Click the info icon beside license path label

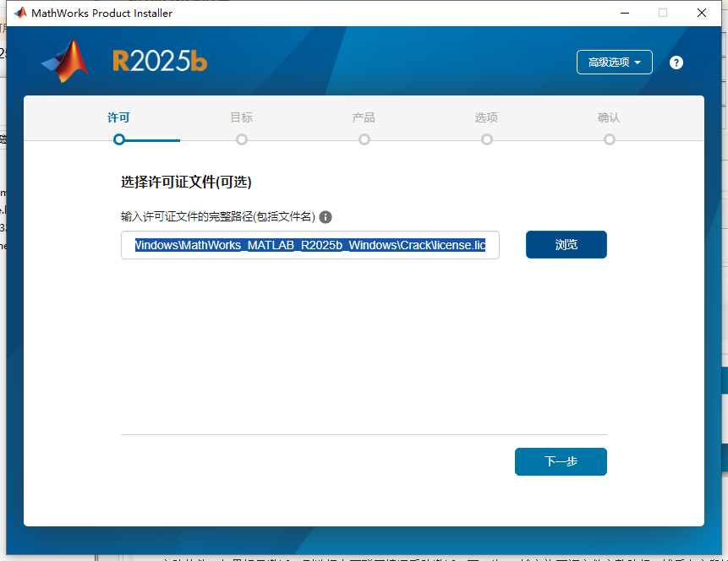point(326,217)
